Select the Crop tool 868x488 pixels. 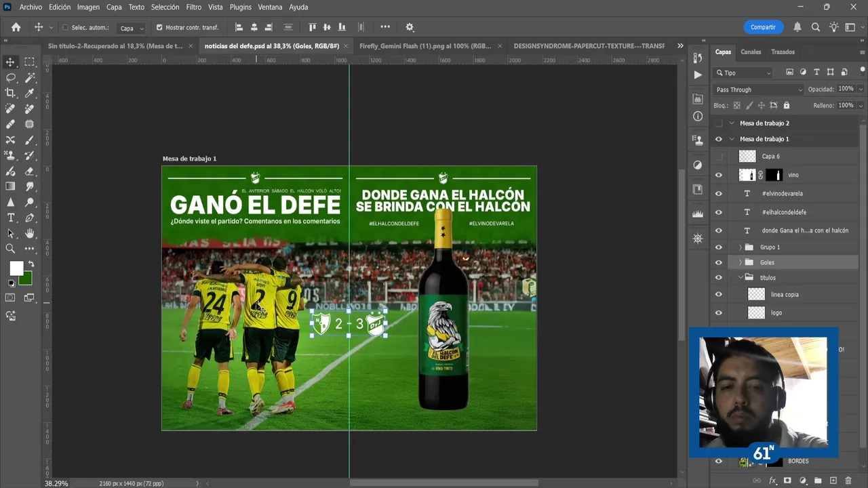(10, 93)
